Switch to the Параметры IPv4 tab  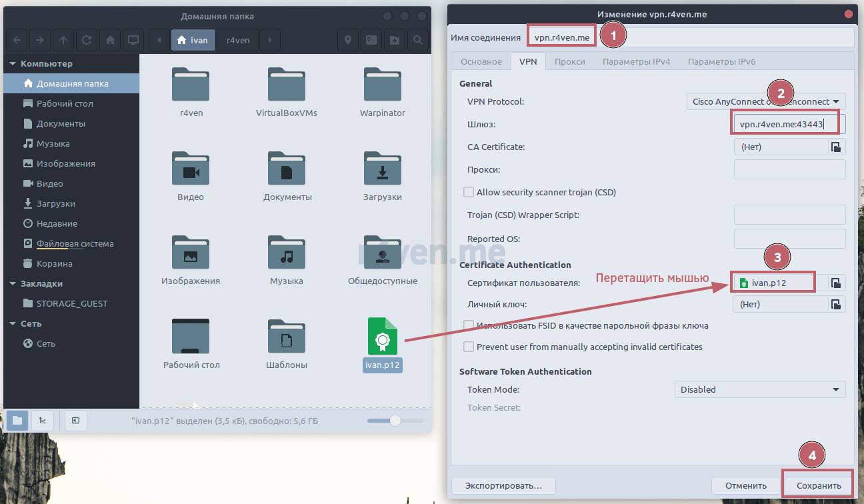click(636, 61)
